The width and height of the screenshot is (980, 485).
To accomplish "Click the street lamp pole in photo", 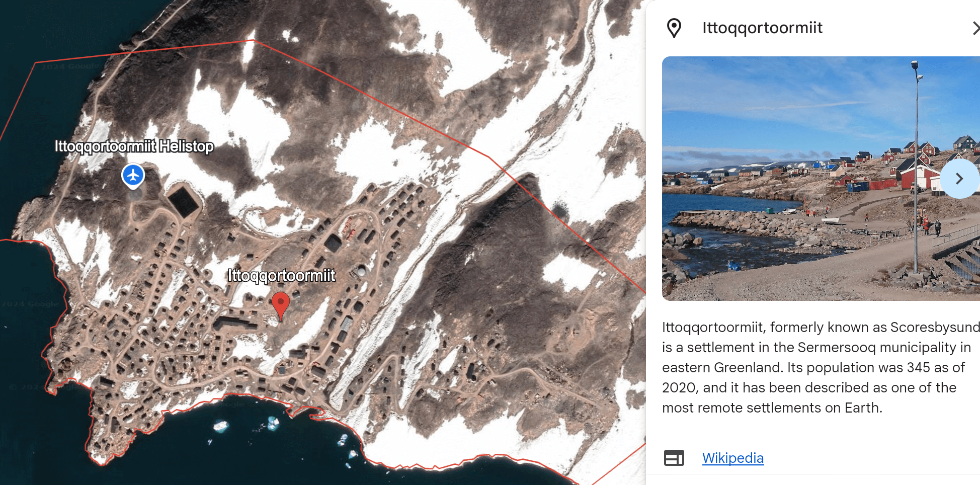I will coord(916,166).
